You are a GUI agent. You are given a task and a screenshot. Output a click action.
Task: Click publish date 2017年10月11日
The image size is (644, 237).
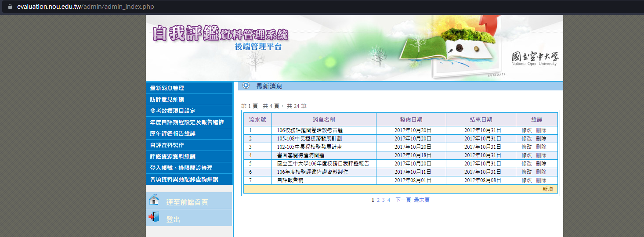coord(413,172)
